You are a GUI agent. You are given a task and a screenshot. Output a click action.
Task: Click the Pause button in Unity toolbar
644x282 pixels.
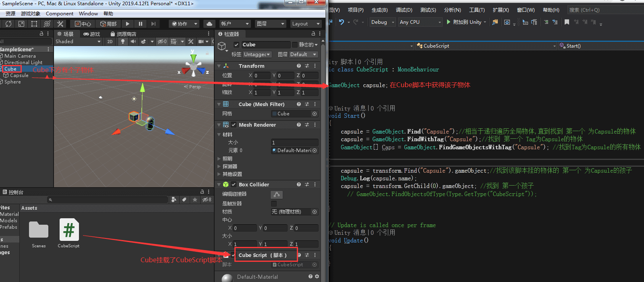tap(140, 24)
